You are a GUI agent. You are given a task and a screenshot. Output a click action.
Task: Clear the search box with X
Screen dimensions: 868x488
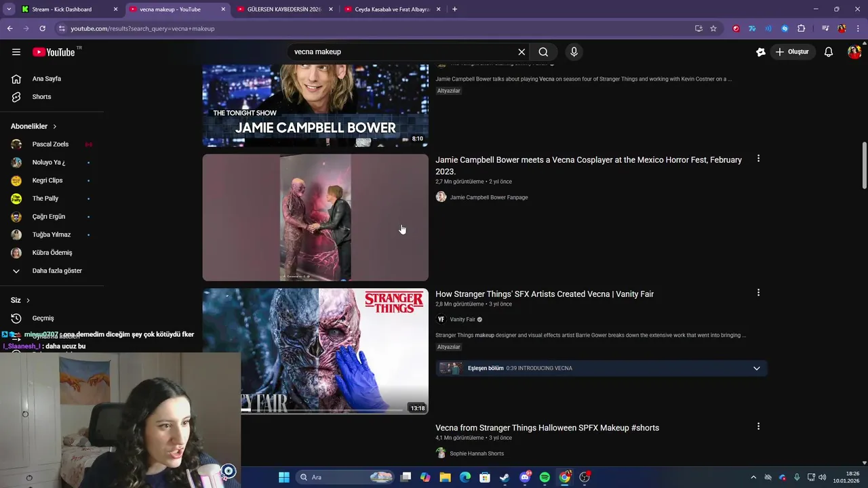[521, 52]
